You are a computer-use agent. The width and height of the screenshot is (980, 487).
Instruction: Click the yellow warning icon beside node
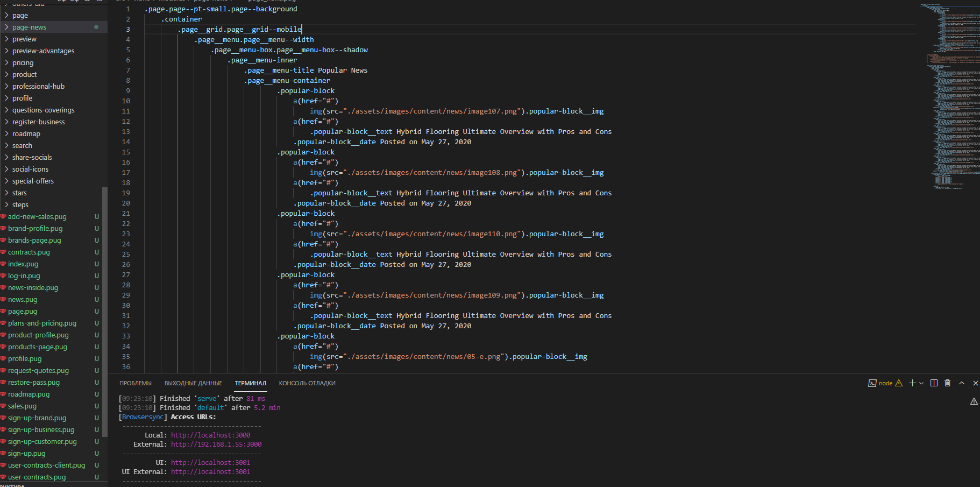click(x=899, y=383)
